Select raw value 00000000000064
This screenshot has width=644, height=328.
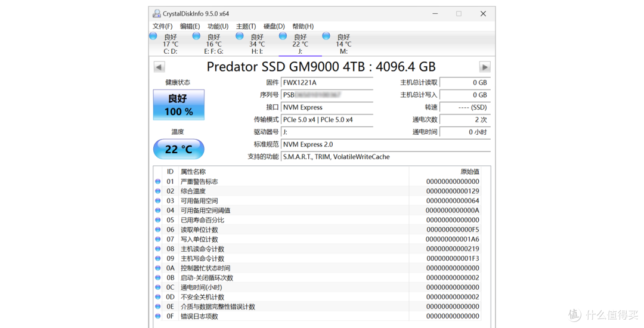pos(453,201)
